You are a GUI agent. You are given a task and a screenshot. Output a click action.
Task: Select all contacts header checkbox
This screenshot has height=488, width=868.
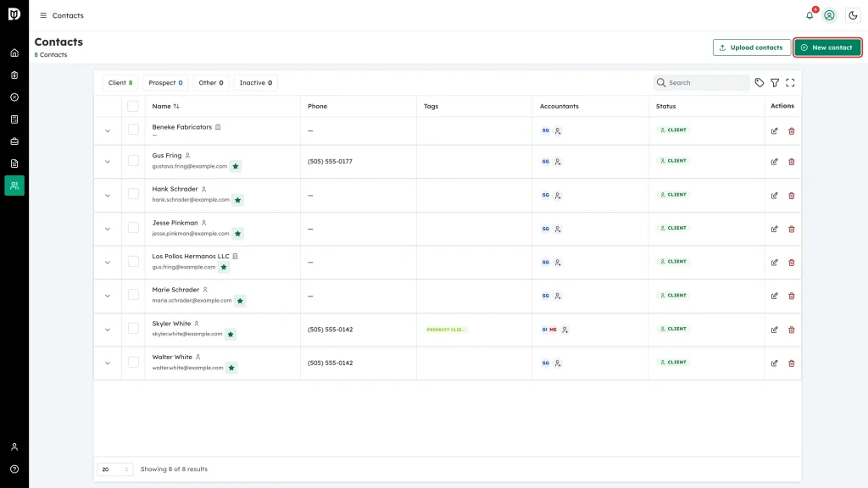pos(133,106)
